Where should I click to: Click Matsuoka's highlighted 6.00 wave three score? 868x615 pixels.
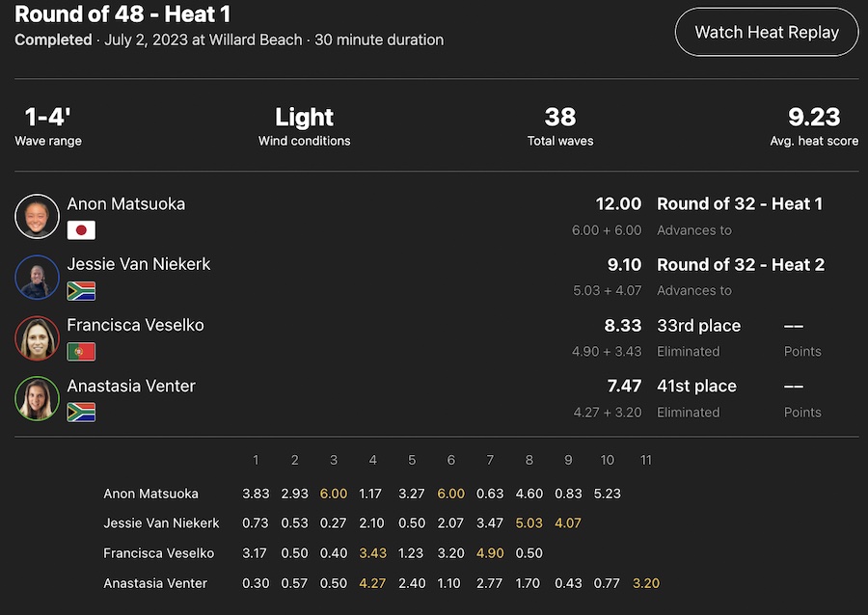click(x=334, y=494)
